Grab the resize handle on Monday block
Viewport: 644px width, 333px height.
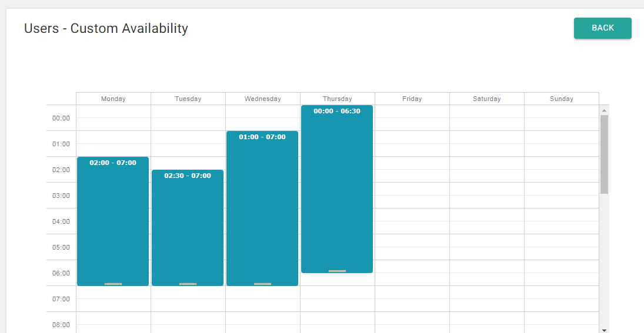click(x=113, y=284)
